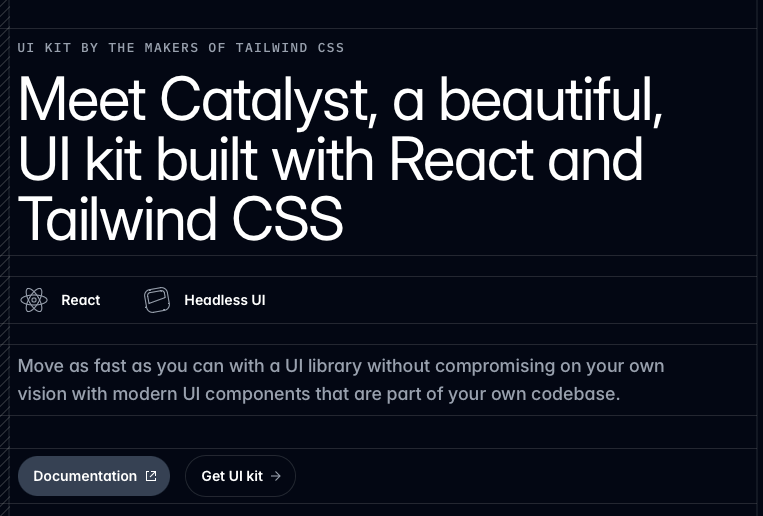The height and width of the screenshot is (516, 763).
Task: Click the Get UI kit button
Action: click(x=240, y=476)
